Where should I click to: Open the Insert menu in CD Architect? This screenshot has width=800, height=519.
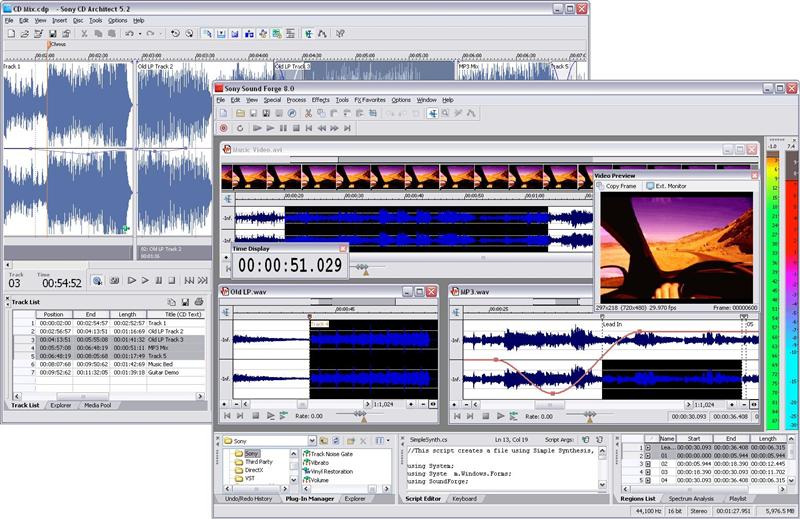coord(59,20)
